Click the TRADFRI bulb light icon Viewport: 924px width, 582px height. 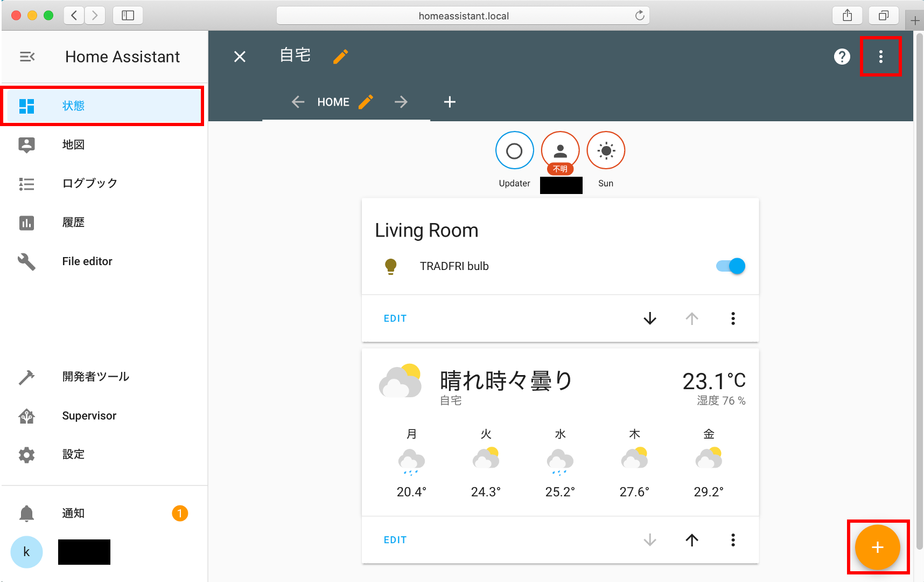391,266
